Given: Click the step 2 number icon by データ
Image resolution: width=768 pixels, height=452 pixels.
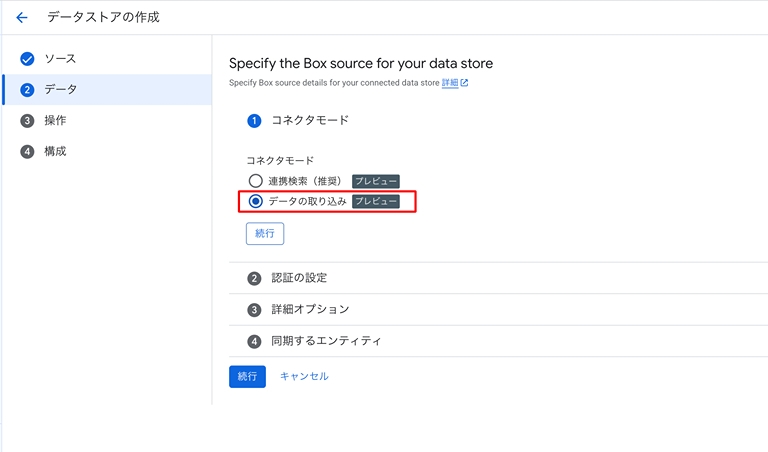Looking at the screenshot, I should coord(27,90).
